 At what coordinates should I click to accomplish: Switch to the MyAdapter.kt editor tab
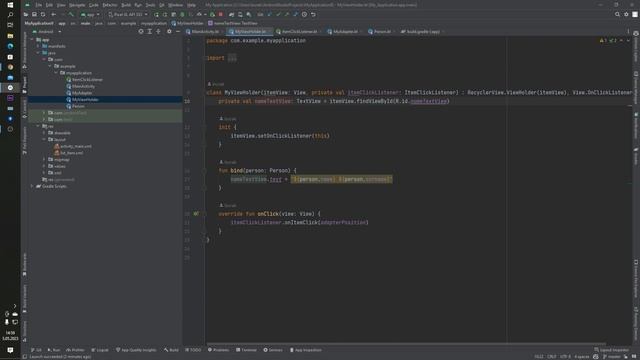(345, 31)
